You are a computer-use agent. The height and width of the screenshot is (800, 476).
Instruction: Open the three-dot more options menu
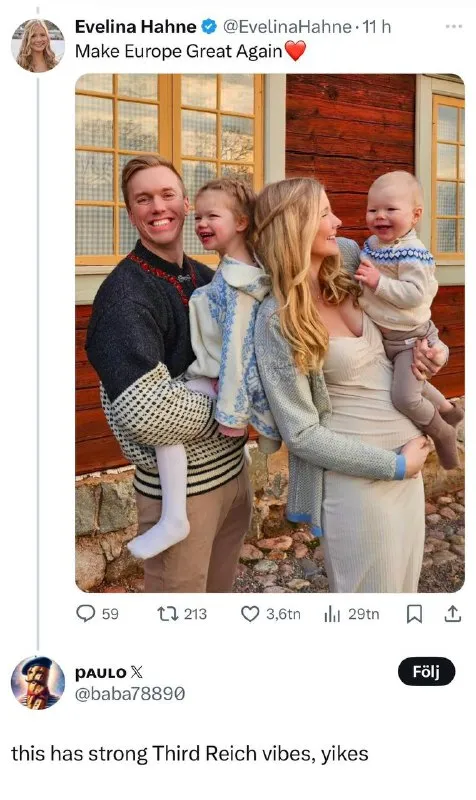pos(453,26)
